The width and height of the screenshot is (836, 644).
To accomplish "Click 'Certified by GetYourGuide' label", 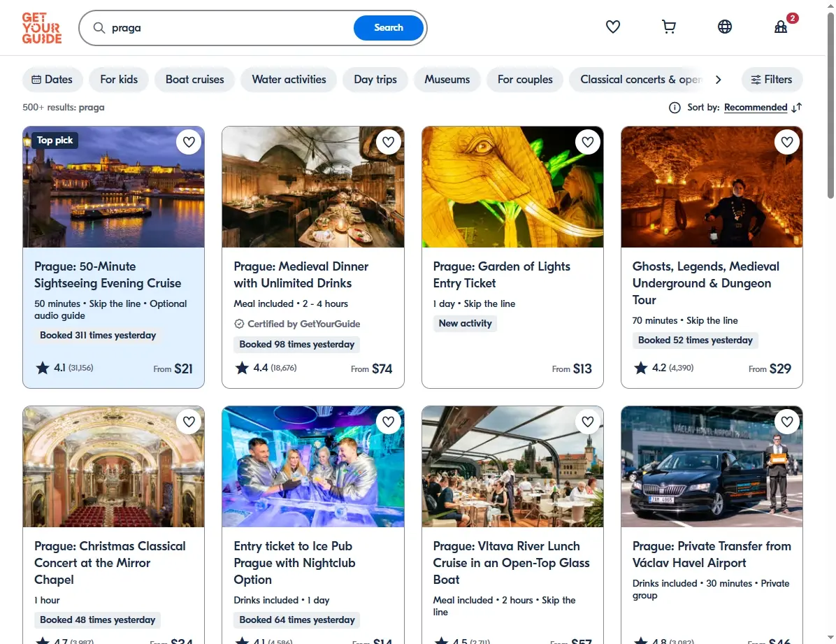I will click(297, 324).
